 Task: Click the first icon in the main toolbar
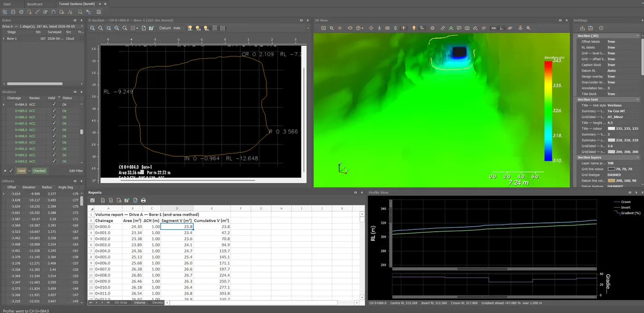pyautogui.click(x=5, y=11)
